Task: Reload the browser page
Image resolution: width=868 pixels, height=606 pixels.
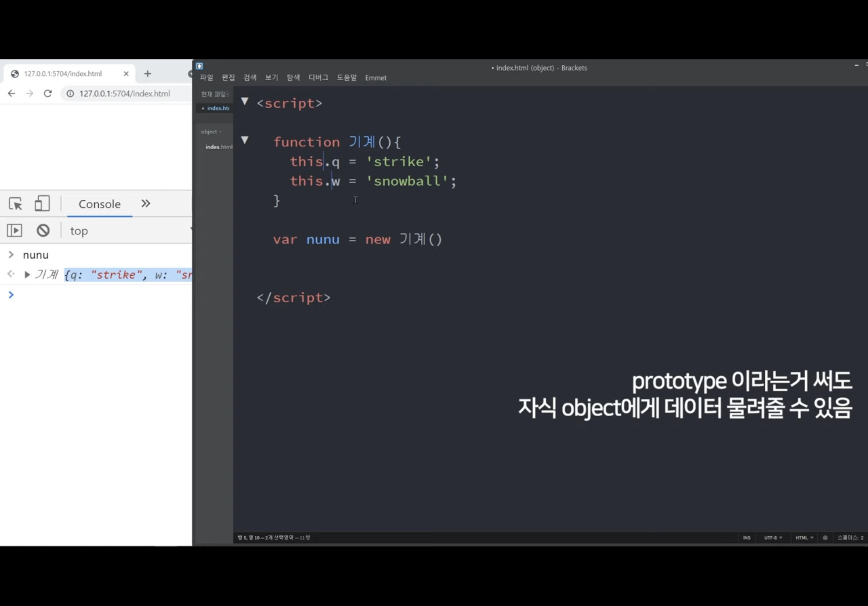Action: pyautogui.click(x=48, y=93)
